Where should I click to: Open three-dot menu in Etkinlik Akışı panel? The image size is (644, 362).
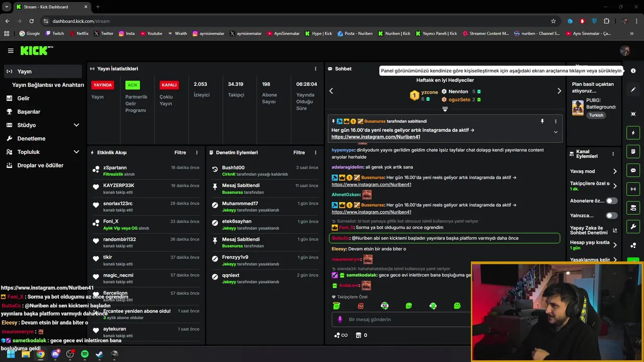197,152
